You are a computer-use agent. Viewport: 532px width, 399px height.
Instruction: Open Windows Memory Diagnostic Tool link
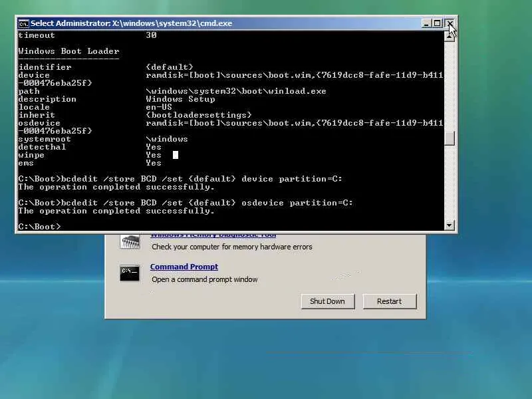[x=213, y=235]
